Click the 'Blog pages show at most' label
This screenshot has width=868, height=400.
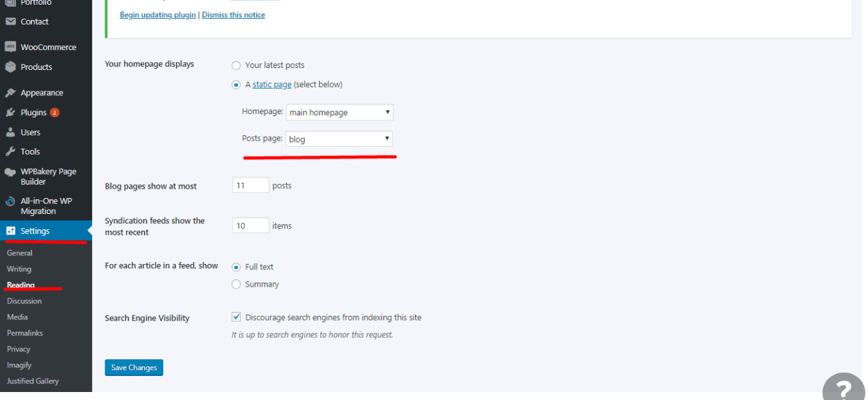(x=151, y=187)
